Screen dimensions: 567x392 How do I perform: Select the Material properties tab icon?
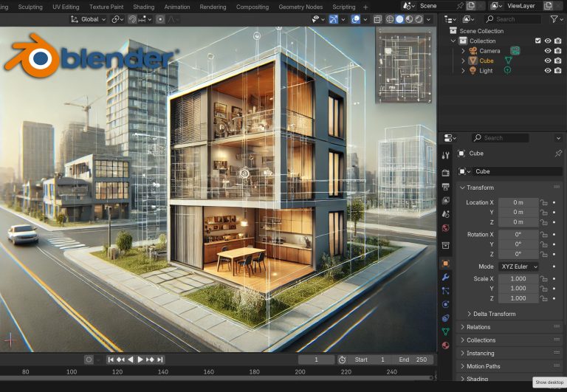445,345
